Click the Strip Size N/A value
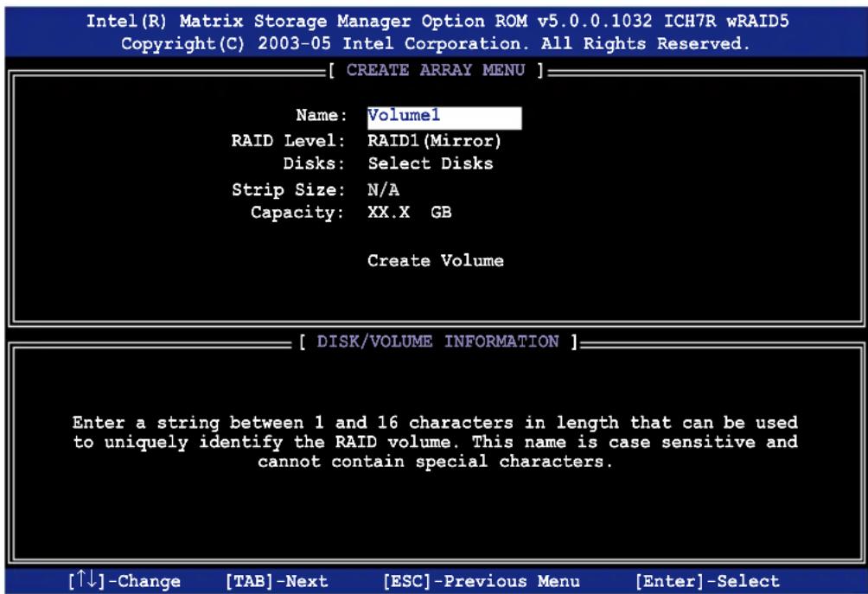The height and width of the screenshot is (594, 868). (384, 190)
